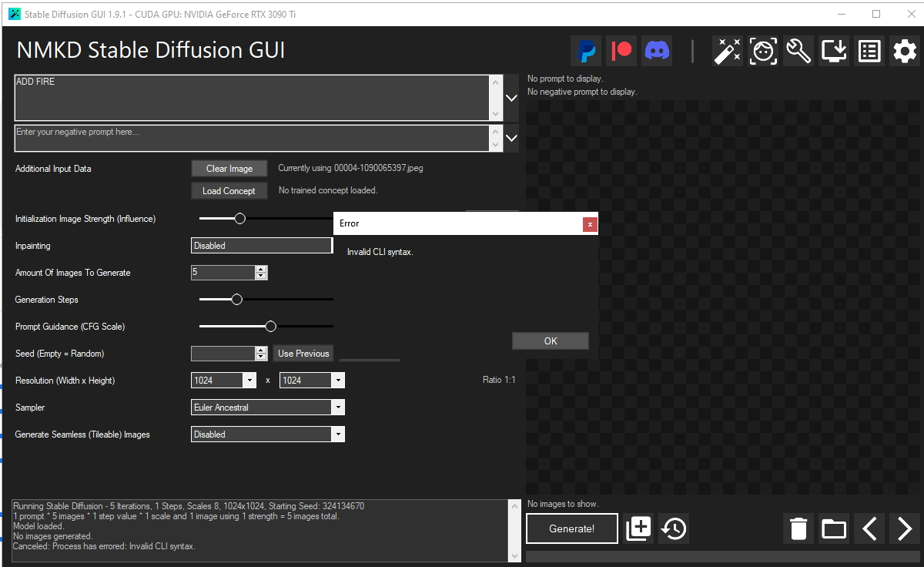Click the model download icon
Image resolution: width=924 pixels, height=567 pixels.
(833, 51)
